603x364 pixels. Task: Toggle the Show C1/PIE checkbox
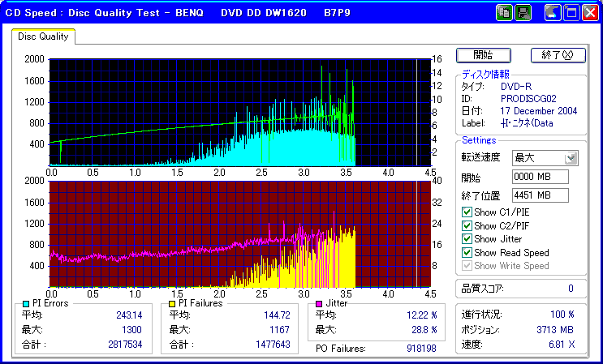(x=467, y=212)
